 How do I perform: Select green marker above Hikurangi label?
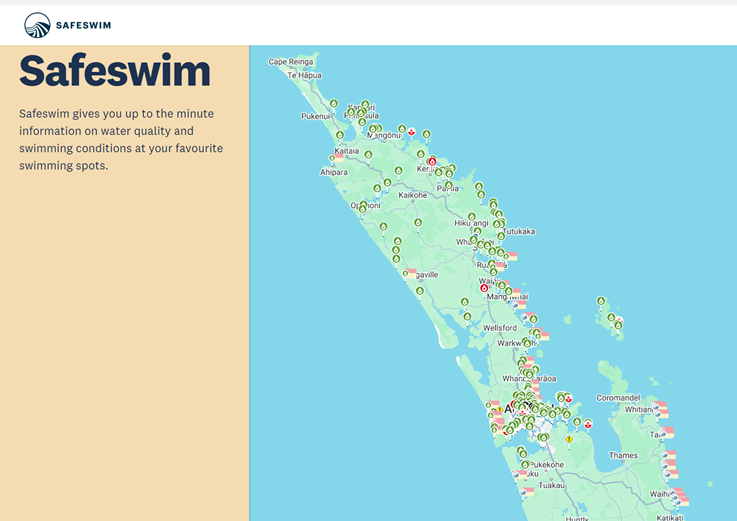pos(471,217)
